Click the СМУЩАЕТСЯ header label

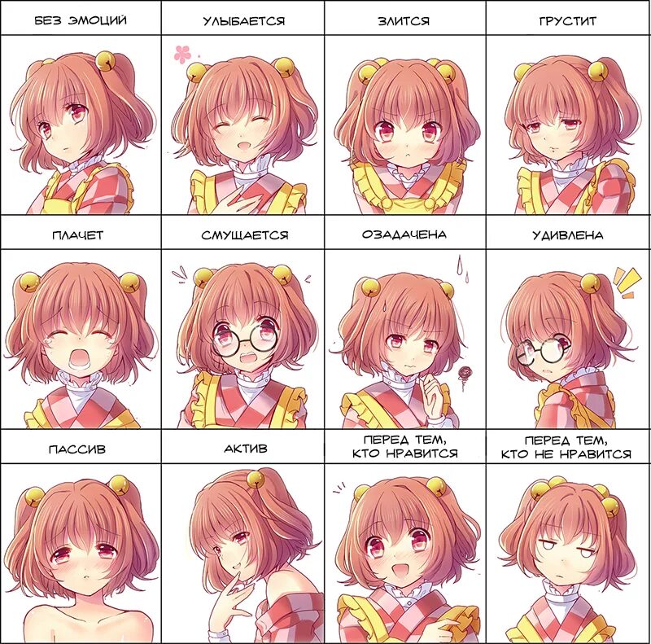click(245, 235)
